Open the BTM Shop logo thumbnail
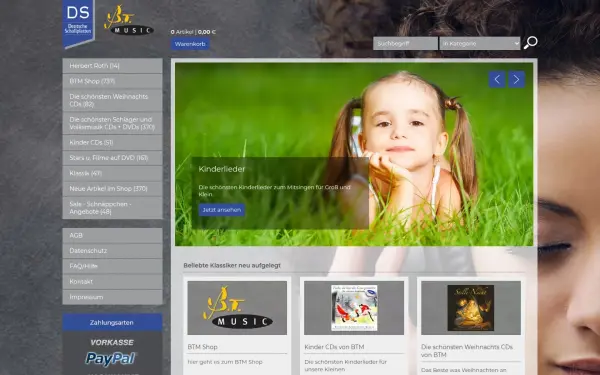Image resolution: width=600 pixels, height=375 pixels. point(237,308)
